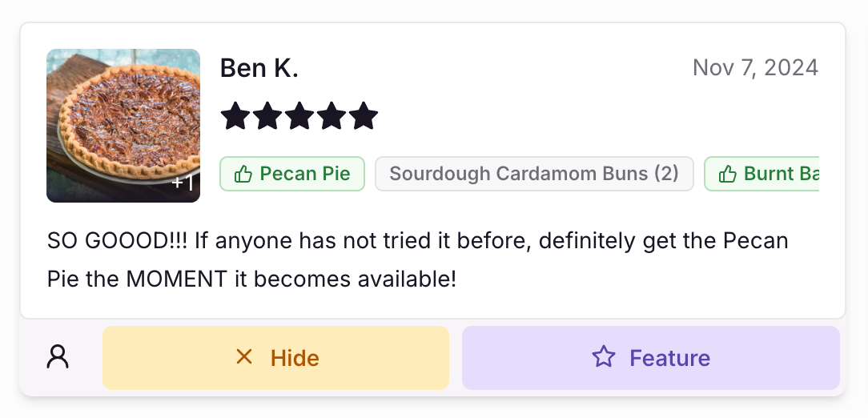Click the SO GOOOD review text
868x418 pixels.
[418, 259]
